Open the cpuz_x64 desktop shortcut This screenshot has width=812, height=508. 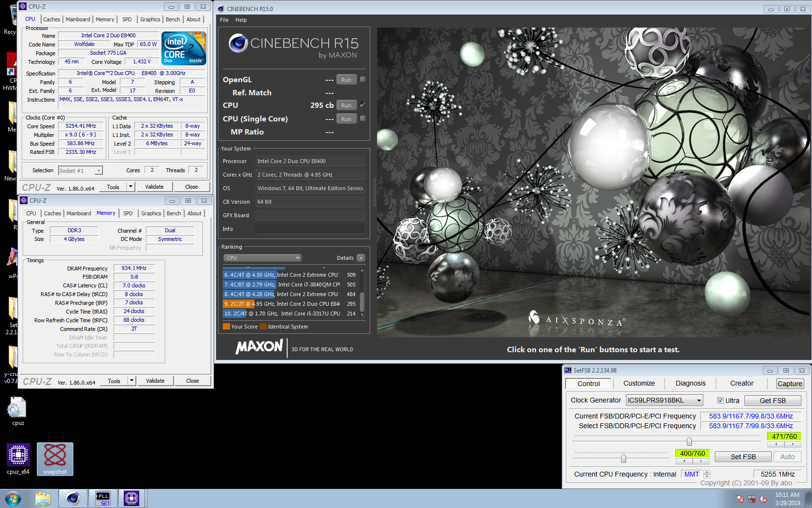18,459
